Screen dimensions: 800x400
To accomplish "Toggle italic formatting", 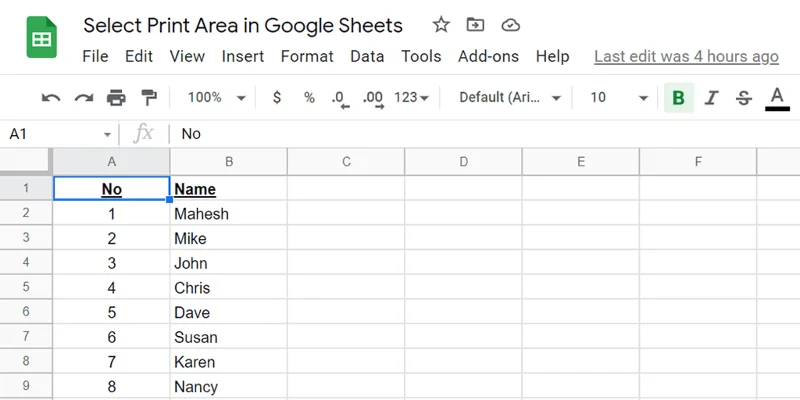I will pyautogui.click(x=711, y=97).
